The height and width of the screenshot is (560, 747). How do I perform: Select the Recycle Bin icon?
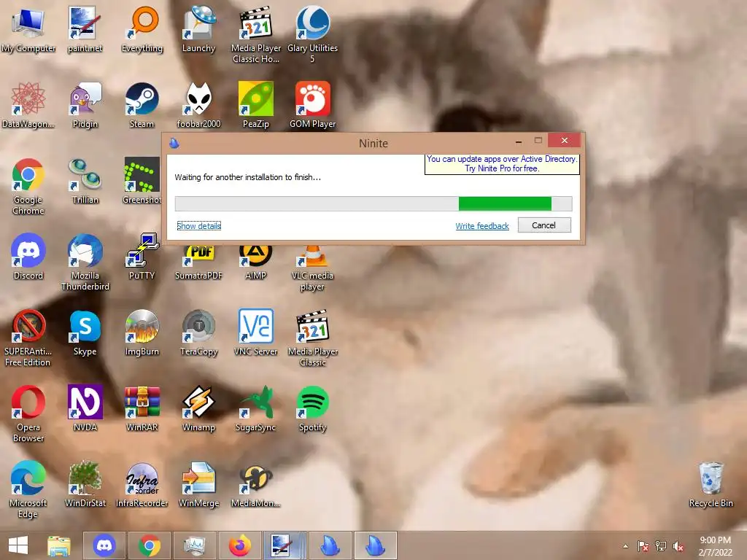coord(711,484)
